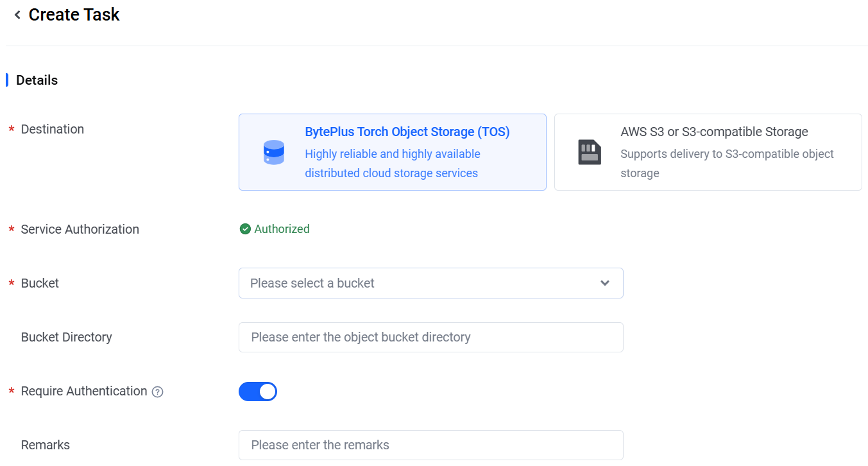Viewport: 868px width, 466px height.
Task: Click the Service Authorization label
Action: coord(80,229)
